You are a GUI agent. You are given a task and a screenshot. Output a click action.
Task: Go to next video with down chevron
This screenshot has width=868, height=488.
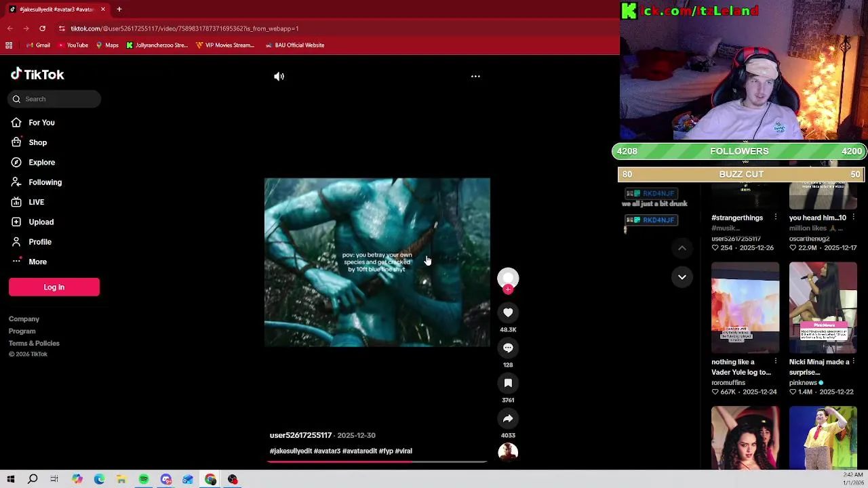pos(682,277)
